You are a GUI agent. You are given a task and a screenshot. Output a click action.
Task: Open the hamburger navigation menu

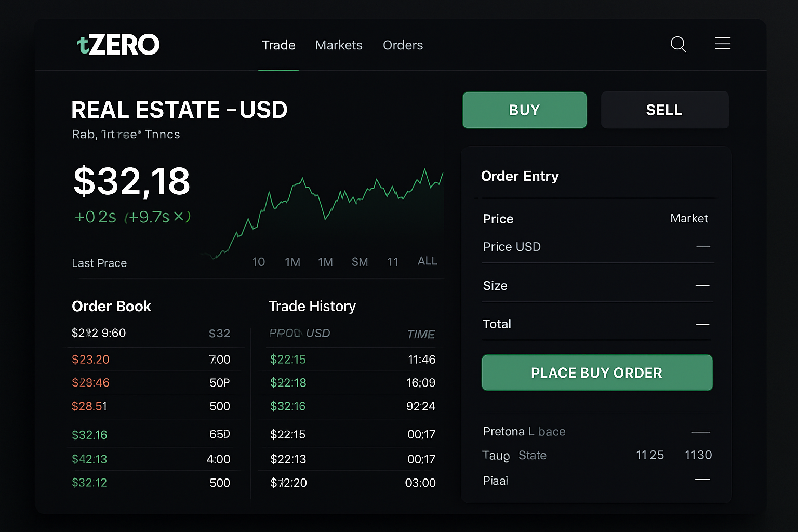click(723, 44)
